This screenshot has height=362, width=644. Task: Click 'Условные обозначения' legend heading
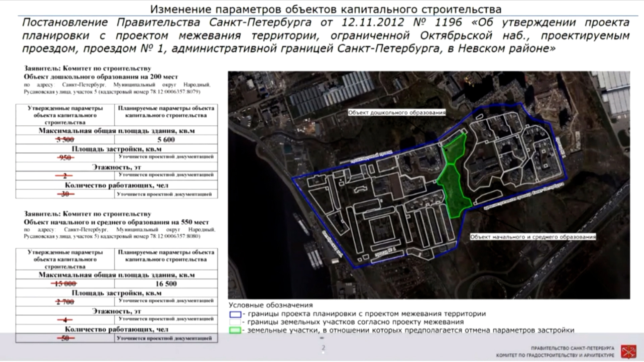pos(271,305)
